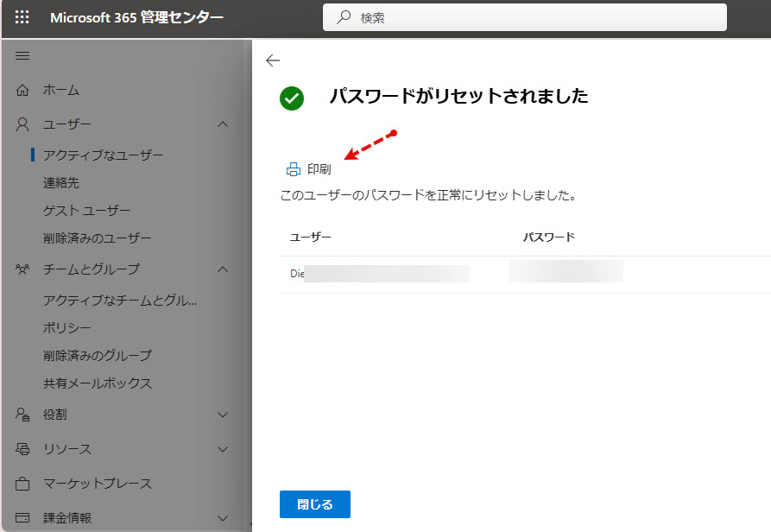Click the ユーザー person icon
The width and height of the screenshot is (771, 532).
pyautogui.click(x=21, y=122)
